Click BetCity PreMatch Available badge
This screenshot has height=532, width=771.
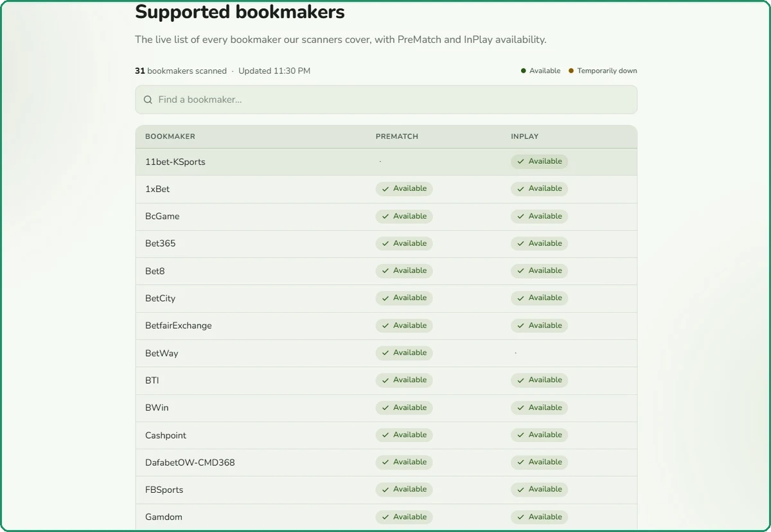404,298
